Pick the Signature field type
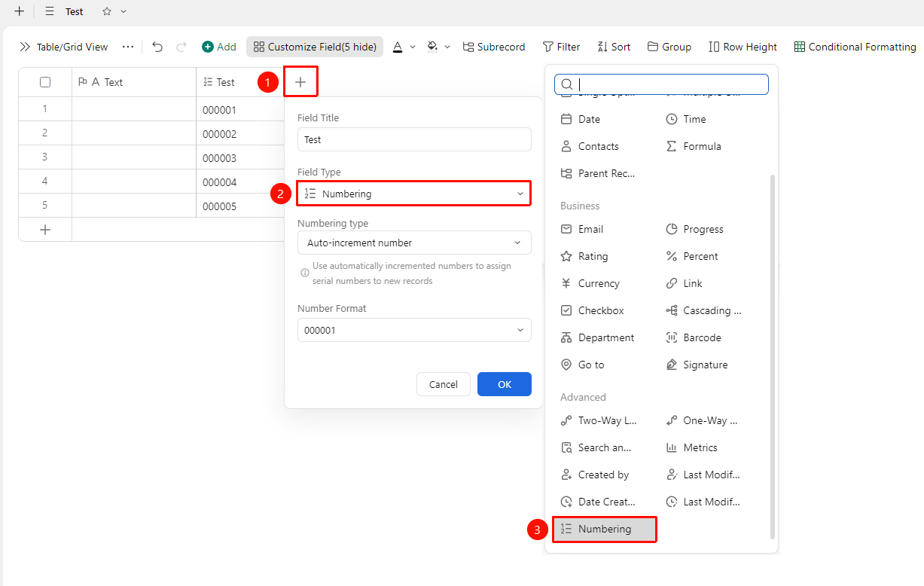 click(697, 365)
